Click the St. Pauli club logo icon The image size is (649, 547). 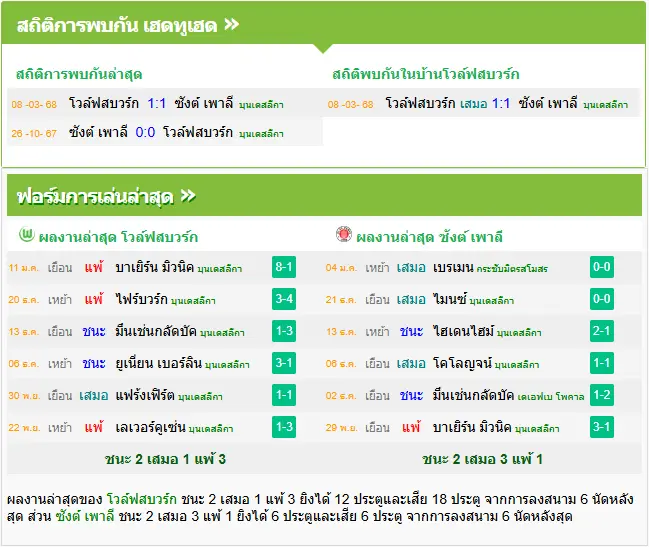344,234
